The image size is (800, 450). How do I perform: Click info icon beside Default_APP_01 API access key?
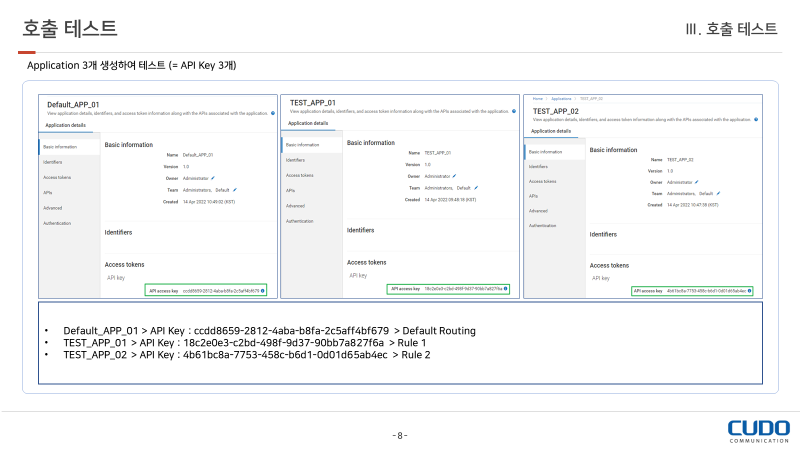263,291
